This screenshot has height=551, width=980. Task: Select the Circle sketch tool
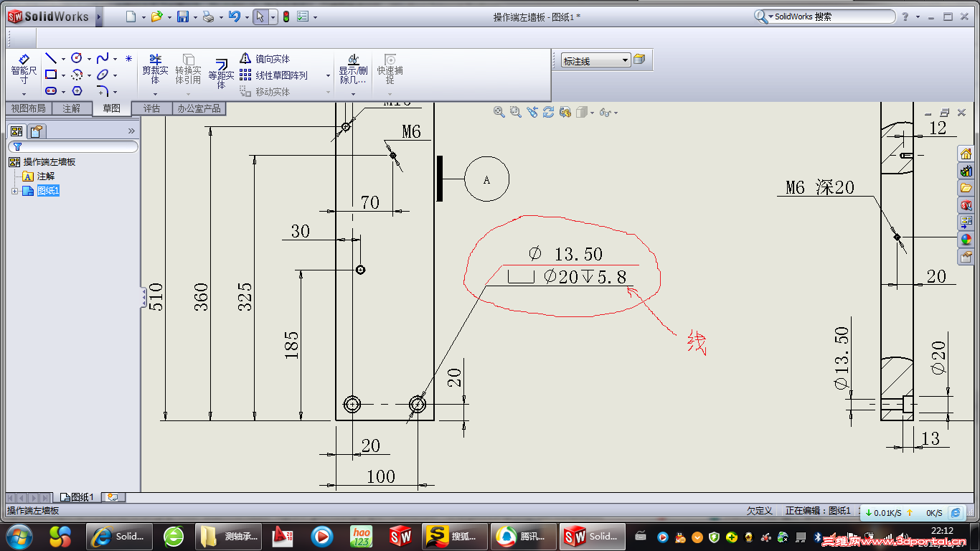(77, 58)
